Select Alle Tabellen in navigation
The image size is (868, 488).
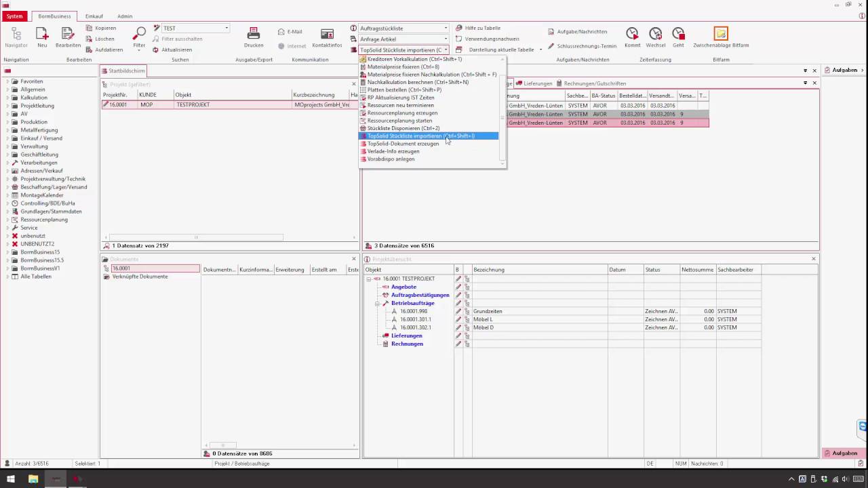(x=35, y=277)
